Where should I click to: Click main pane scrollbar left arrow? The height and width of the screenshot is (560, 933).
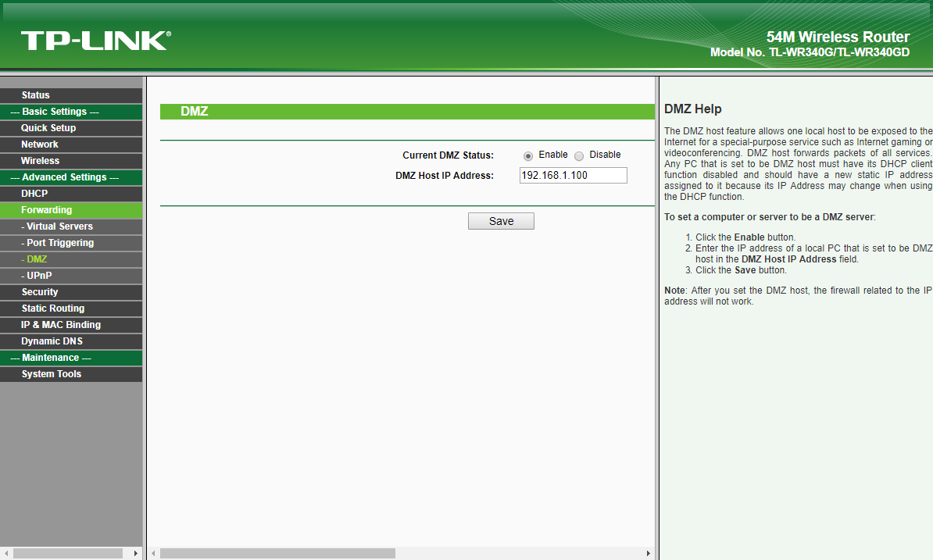153,554
